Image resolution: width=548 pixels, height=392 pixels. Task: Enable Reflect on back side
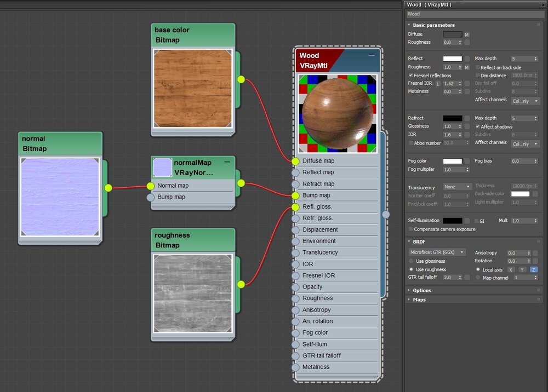tap(478, 67)
